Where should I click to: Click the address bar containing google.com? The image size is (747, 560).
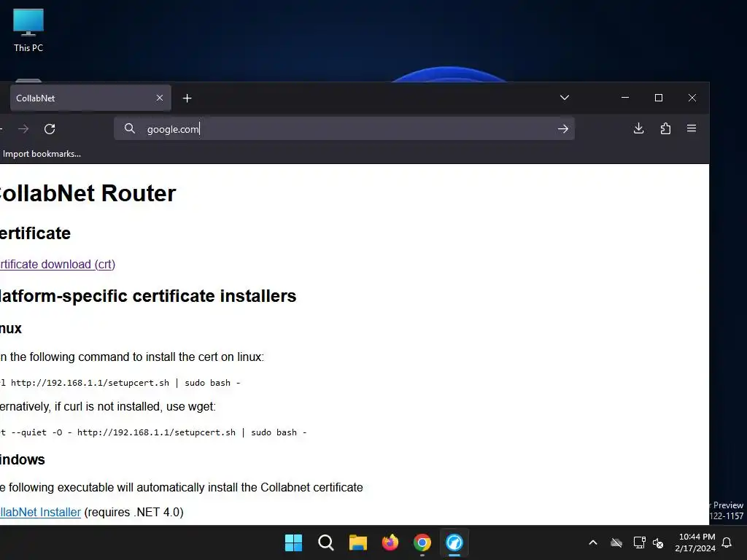344,128
